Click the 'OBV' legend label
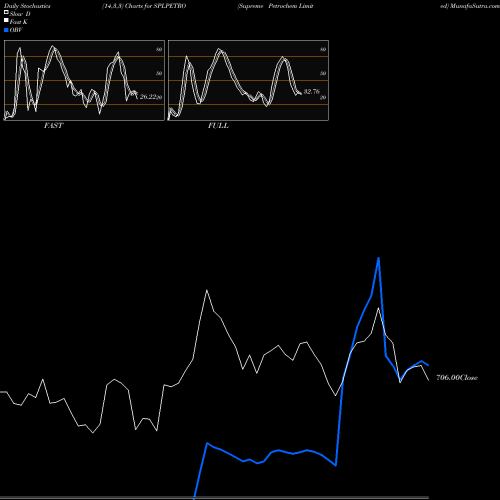 tap(16, 30)
